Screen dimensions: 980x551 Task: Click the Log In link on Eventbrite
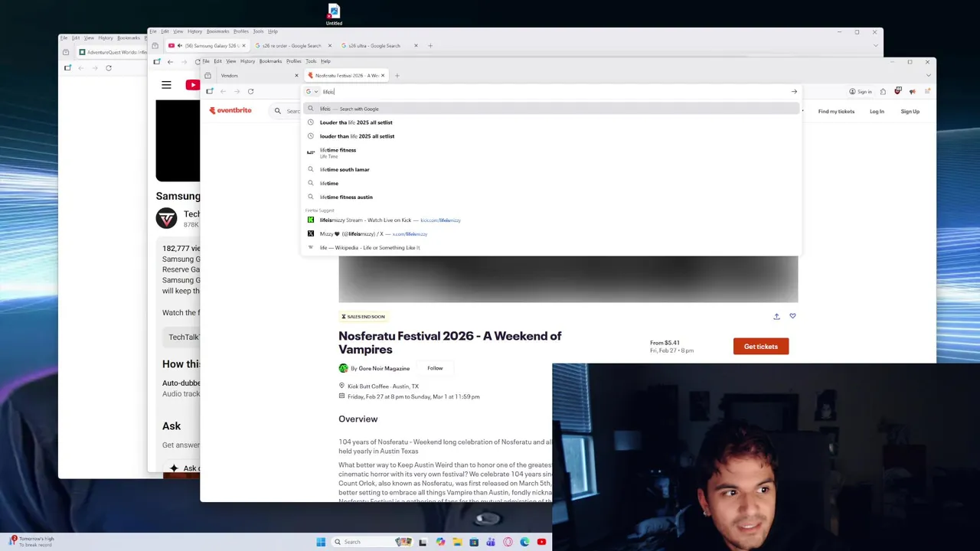(877, 112)
